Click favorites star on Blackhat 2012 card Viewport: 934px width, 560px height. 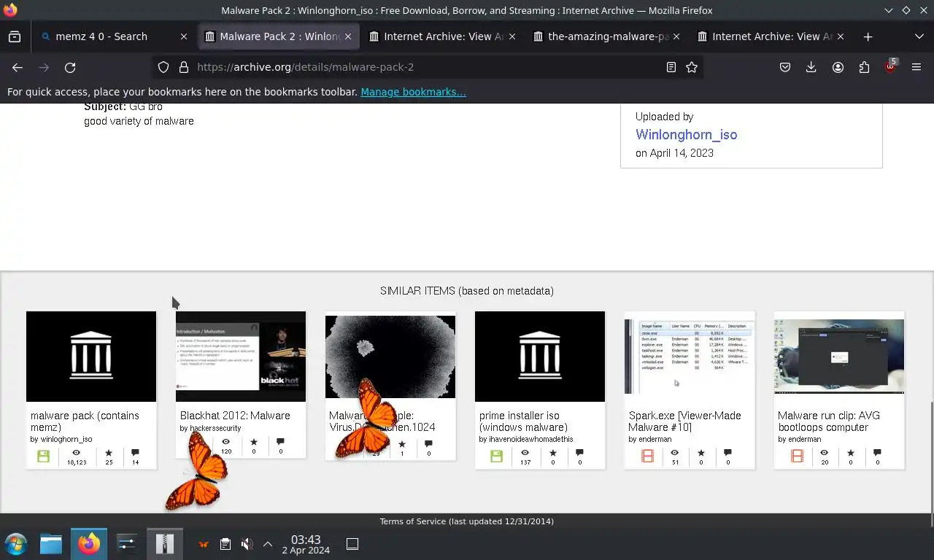(x=254, y=442)
